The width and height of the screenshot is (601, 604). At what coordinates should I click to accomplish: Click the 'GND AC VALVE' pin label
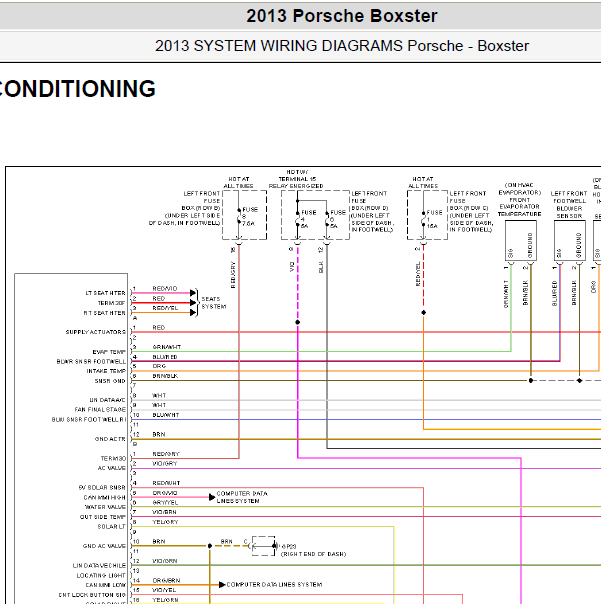point(104,546)
